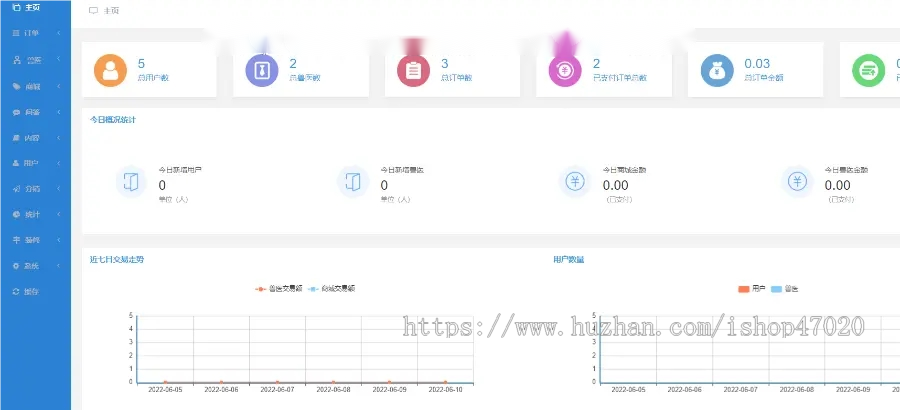Click the list icon beside 订单 in sidebar

click(16, 33)
